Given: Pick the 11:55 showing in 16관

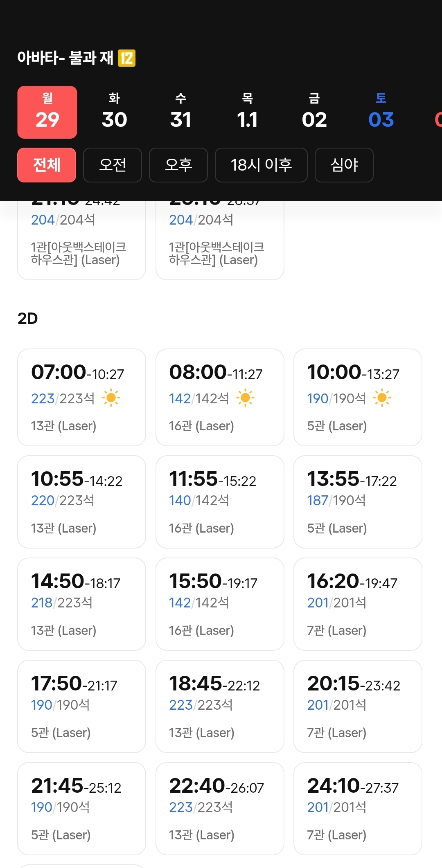Looking at the screenshot, I should click(220, 501).
